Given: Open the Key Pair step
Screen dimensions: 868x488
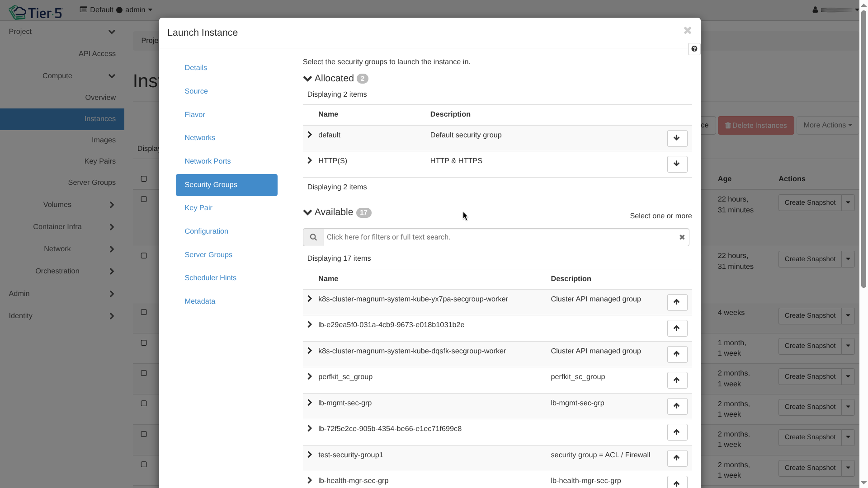Looking at the screenshot, I should point(198,208).
